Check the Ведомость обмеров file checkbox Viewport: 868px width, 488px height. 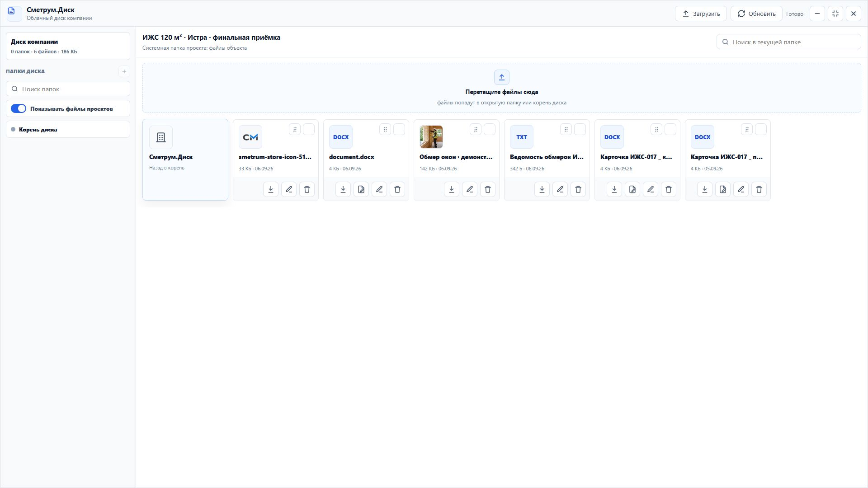tap(580, 130)
